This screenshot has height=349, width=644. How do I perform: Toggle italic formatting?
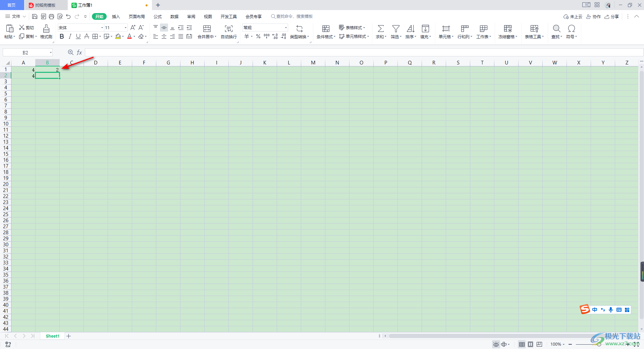click(x=70, y=36)
